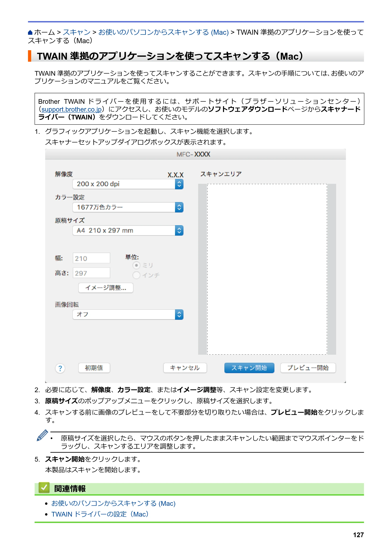Open the 画像回転 オフ dropdown
The width and height of the screenshot is (392, 555).
click(128, 314)
